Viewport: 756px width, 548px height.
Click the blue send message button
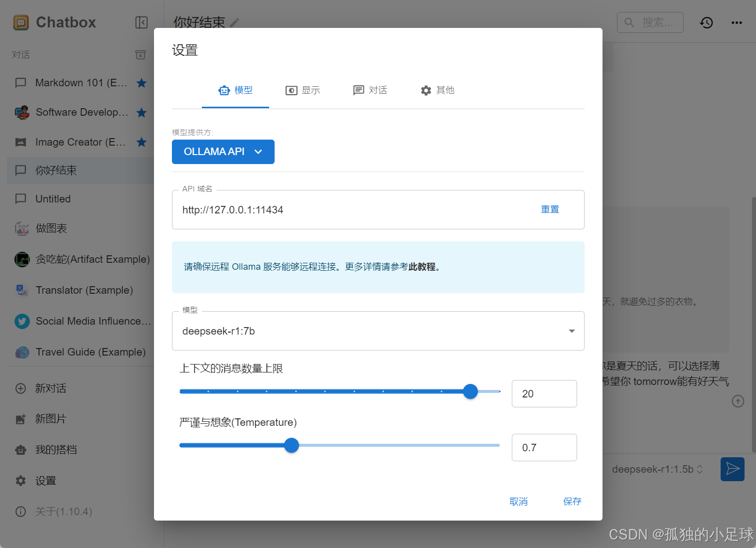tap(733, 469)
